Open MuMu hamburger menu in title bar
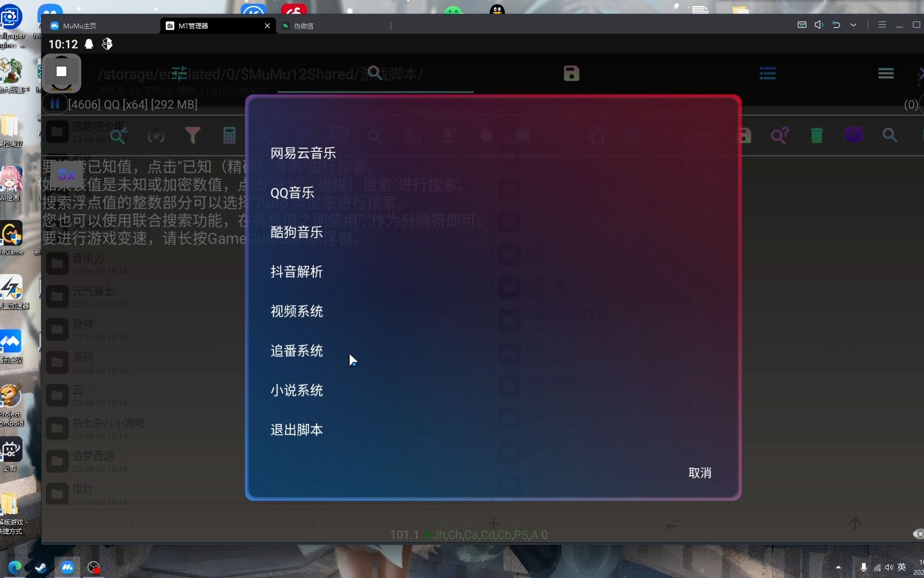 click(x=882, y=25)
